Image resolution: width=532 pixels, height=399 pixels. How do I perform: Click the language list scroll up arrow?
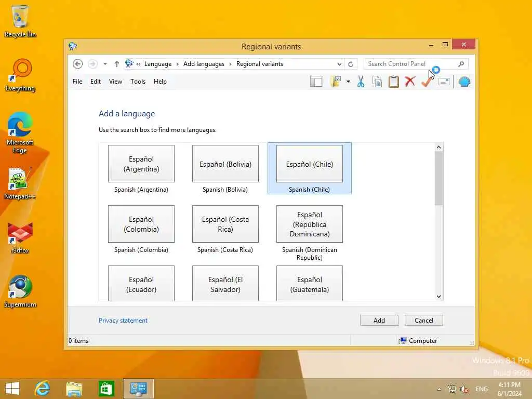(x=438, y=147)
